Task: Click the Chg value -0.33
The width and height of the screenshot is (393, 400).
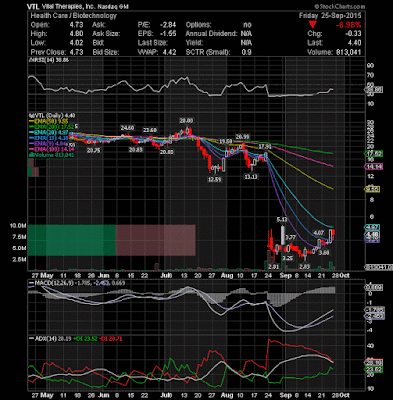Action: (354, 34)
